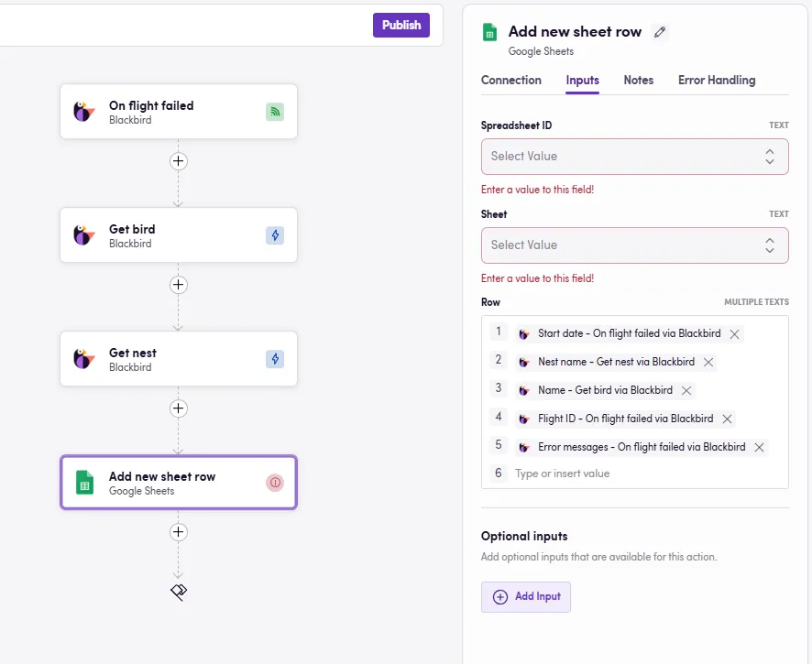
Task: Add a step between Get nest and Sheets
Action: [x=179, y=408]
